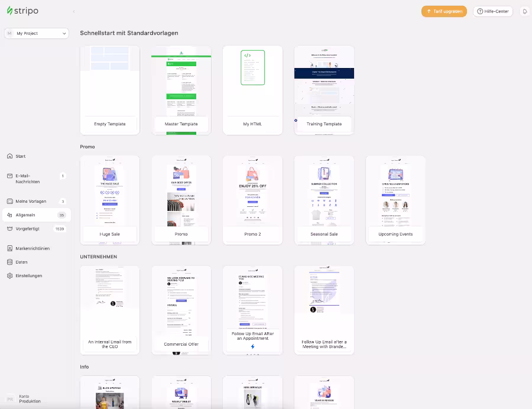Viewport: 532px width, 409px height.
Task: Click the Allgemein count badge 35
Action: coord(61,215)
